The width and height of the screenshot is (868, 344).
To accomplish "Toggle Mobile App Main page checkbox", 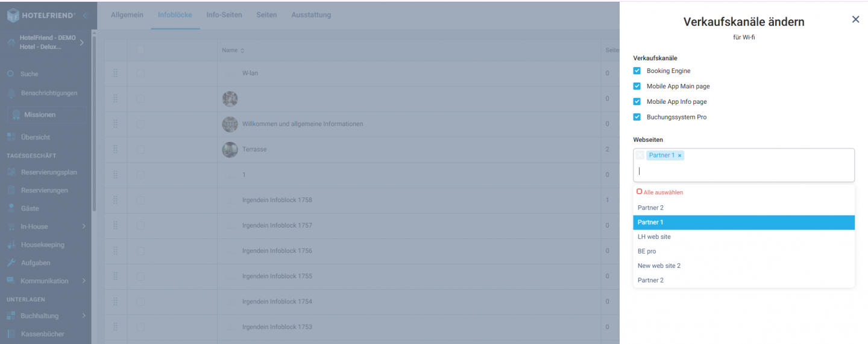I will pyautogui.click(x=637, y=86).
